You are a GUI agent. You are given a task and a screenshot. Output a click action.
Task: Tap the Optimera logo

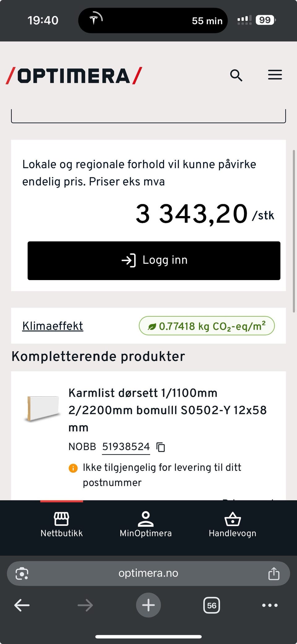74,76
